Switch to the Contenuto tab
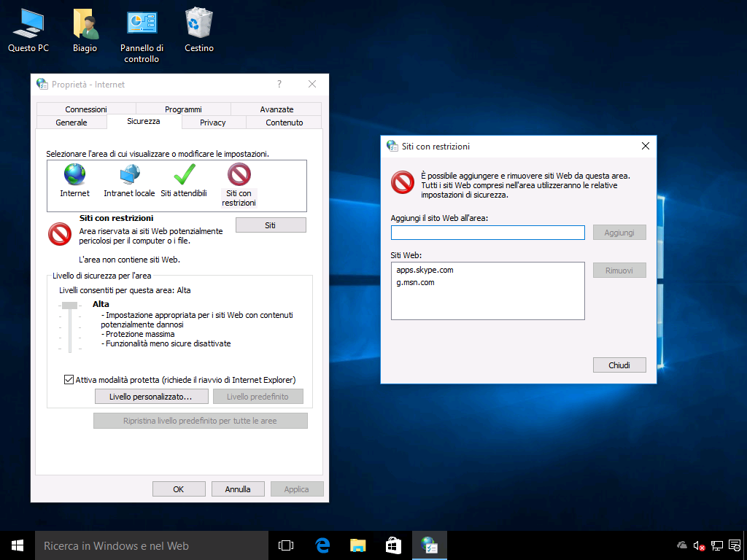This screenshot has width=747, height=560. [285, 122]
